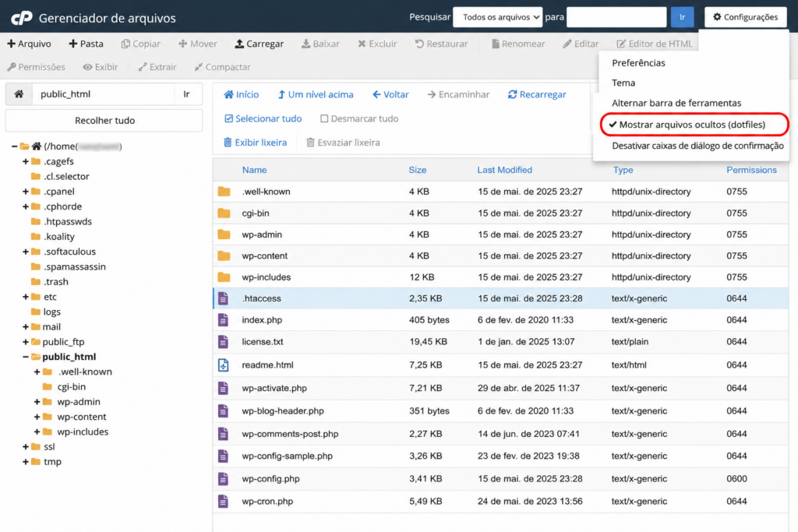Click the Renomear toolbar icon
The width and height of the screenshot is (798, 532).
click(x=495, y=44)
